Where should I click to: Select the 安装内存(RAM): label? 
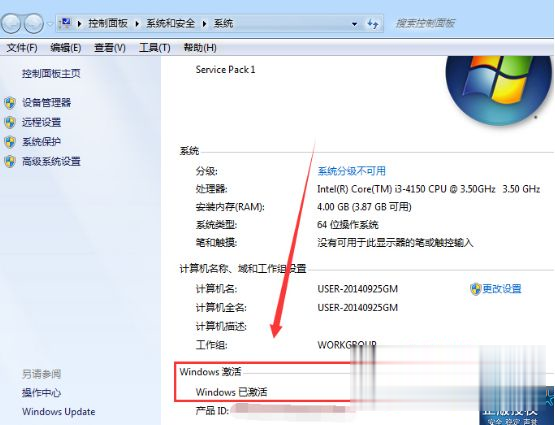click(x=230, y=207)
